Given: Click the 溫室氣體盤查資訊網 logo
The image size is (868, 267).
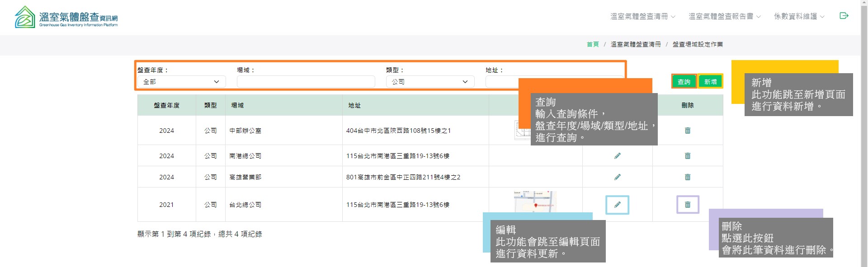Looking at the screenshot, I should [x=66, y=17].
